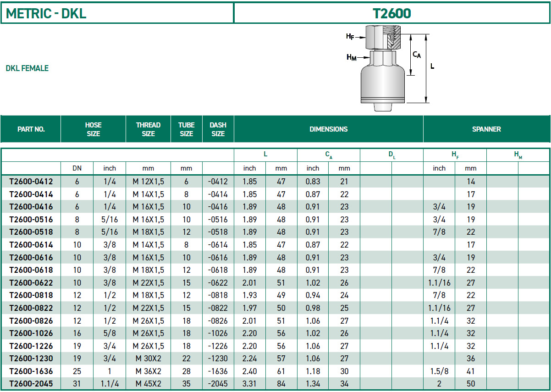Select HF mm value 36
The height and width of the screenshot is (392, 551).
[471, 359]
